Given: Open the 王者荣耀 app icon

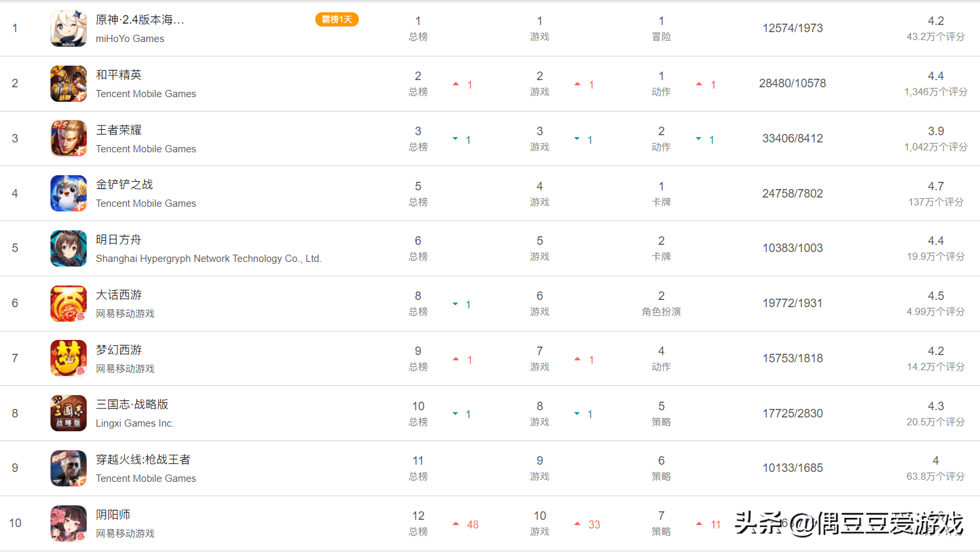Looking at the screenshot, I should (x=68, y=138).
